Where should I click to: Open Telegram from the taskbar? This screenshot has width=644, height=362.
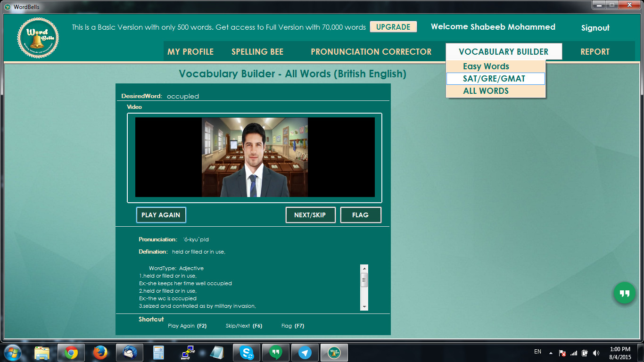click(305, 353)
